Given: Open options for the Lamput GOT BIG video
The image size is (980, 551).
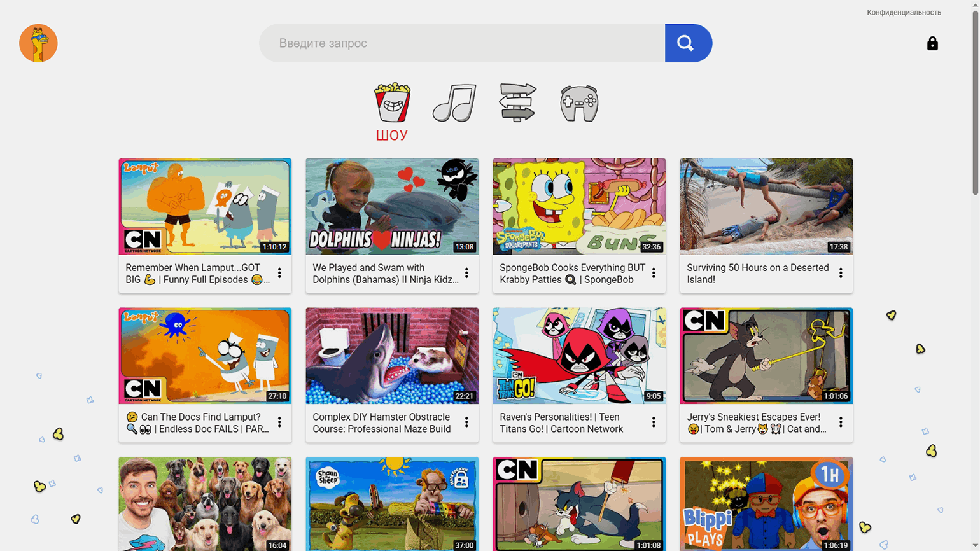Looking at the screenshot, I should (279, 273).
